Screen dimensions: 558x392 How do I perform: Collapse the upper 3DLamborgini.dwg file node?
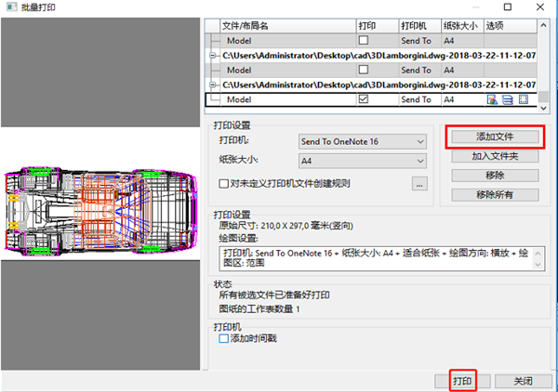(x=212, y=56)
